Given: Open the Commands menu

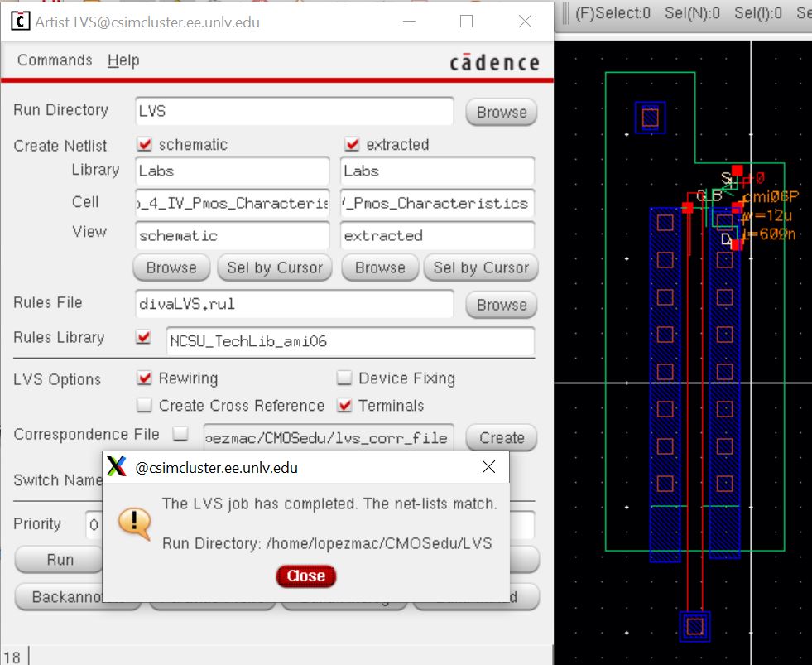Looking at the screenshot, I should [55, 60].
